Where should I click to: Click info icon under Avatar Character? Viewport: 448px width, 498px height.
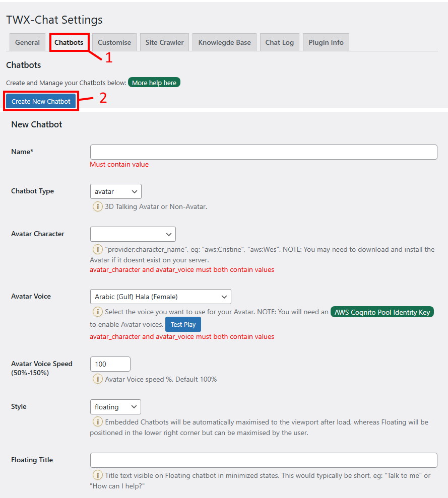pos(97,249)
